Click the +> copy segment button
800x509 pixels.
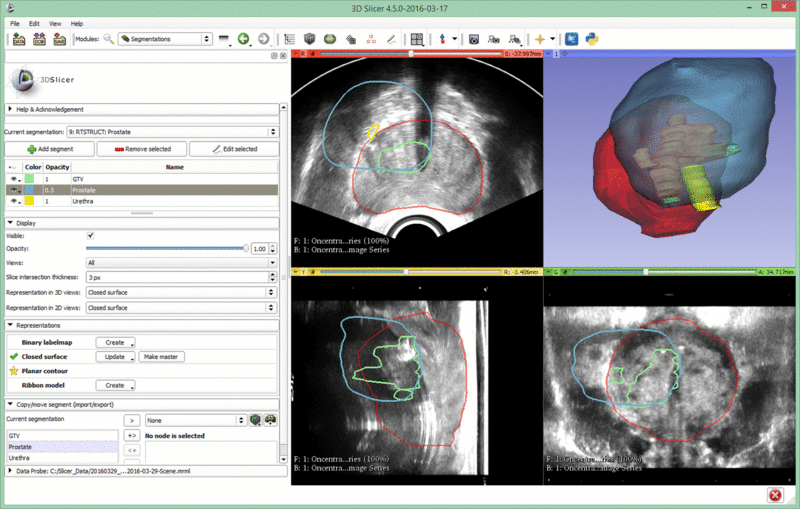[x=132, y=436]
